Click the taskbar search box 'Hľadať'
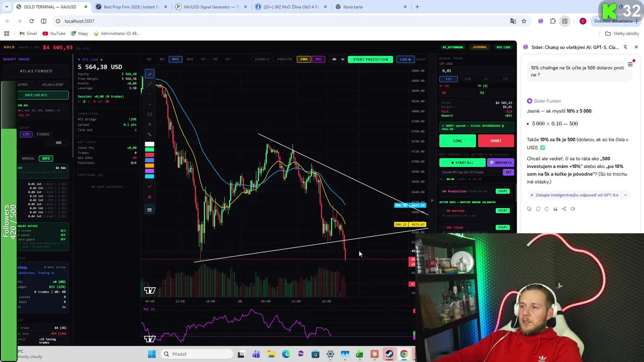The image size is (644, 362). [x=196, y=354]
